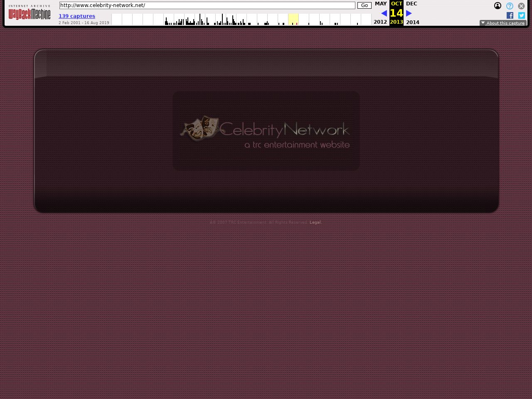Share capture on Twitter
532x399 pixels.
pos(522,15)
